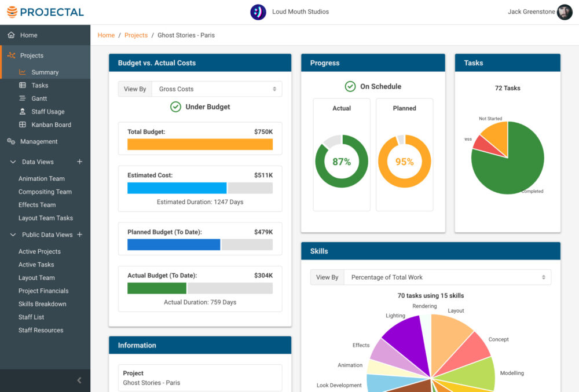579x392 pixels.
Task: Click the 72 Tasks label
Action: click(507, 88)
